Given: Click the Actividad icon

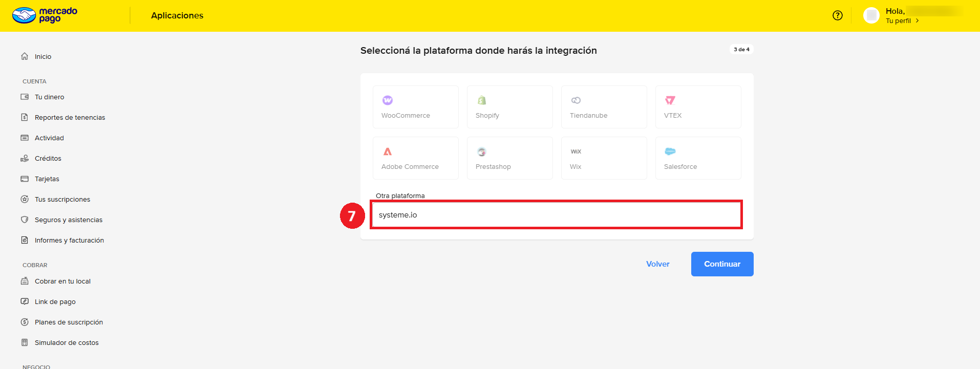Looking at the screenshot, I should tap(25, 138).
